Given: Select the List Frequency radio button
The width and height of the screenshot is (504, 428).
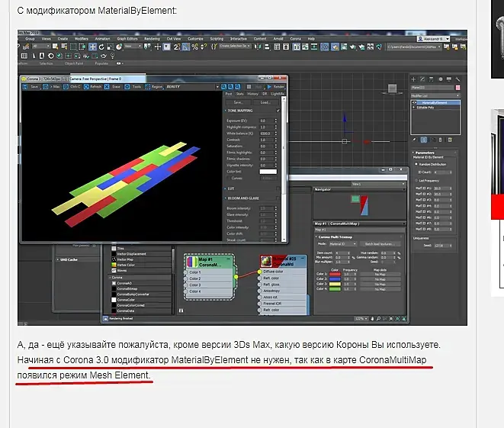Looking at the screenshot, I should [x=416, y=181].
